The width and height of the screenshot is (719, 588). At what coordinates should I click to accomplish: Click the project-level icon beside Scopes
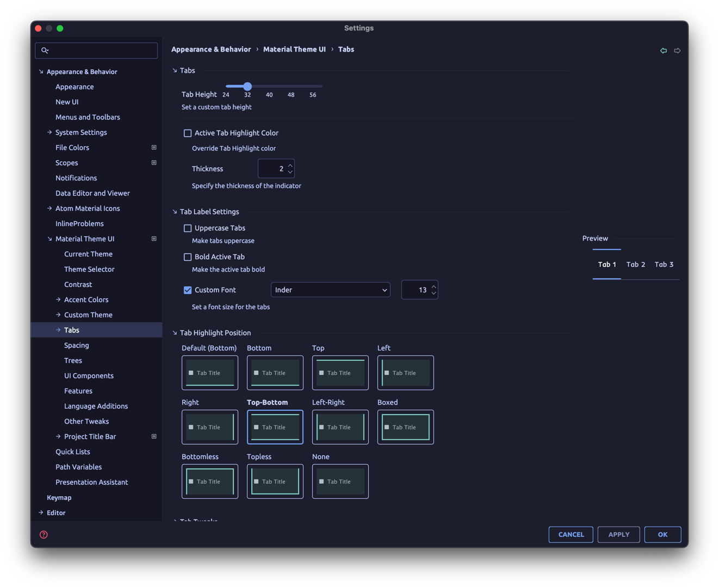pos(153,162)
